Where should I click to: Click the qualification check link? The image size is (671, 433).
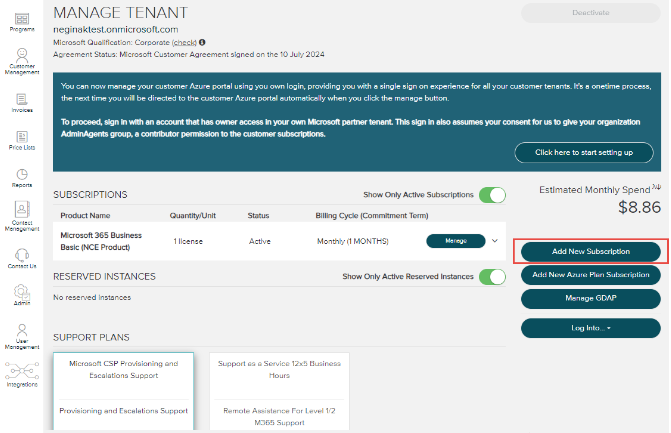click(x=184, y=43)
